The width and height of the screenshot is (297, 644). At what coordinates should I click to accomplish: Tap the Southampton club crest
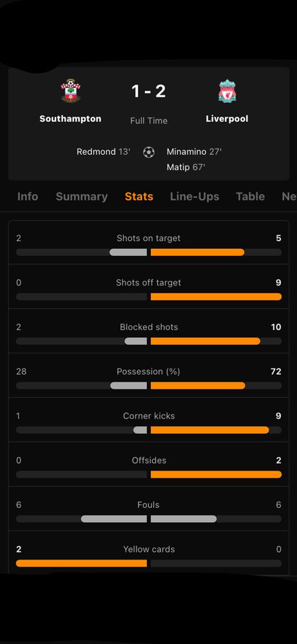[x=71, y=91]
